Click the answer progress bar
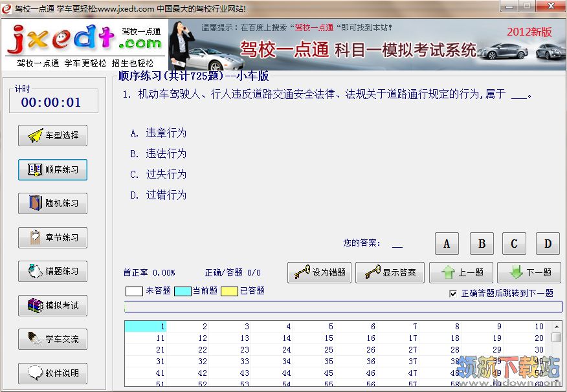Viewport: 567px width, 392px height. tap(343, 307)
